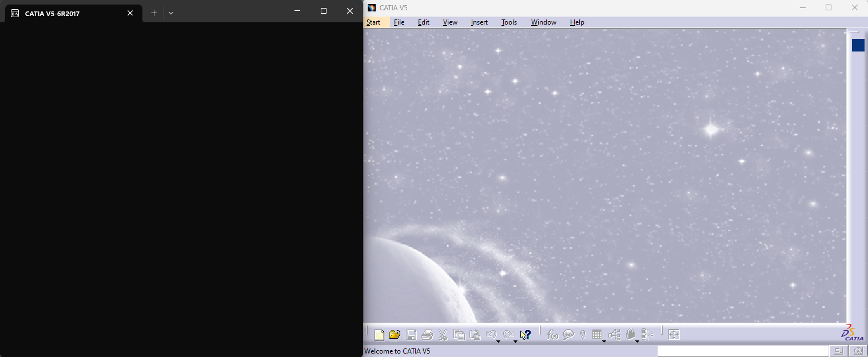Click the power input command field
This screenshot has width=868, height=357.
click(x=743, y=351)
